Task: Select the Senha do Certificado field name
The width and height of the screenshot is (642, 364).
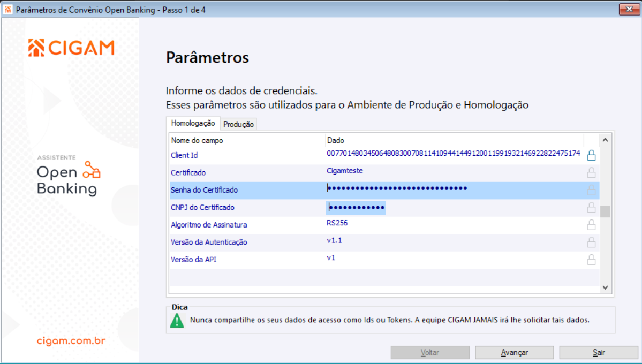Action: pos(204,190)
